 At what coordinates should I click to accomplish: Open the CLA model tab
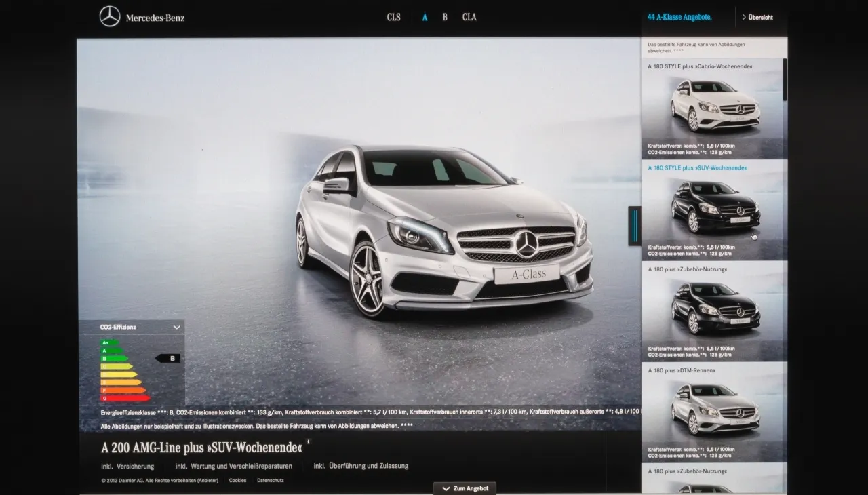tap(469, 17)
